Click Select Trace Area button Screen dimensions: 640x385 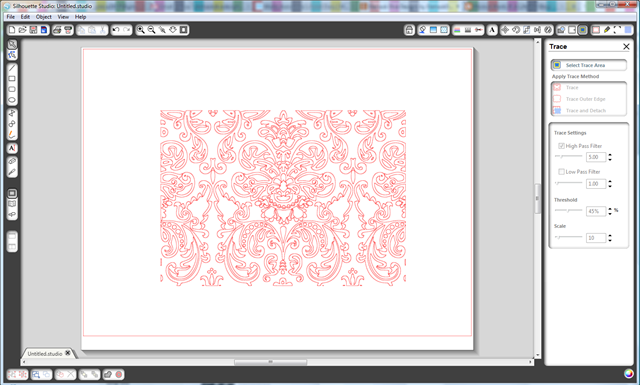[x=589, y=65]
